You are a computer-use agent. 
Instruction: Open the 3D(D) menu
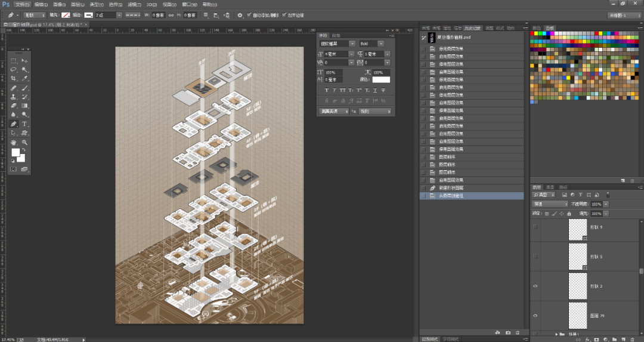pyautogui.click(x=151, y=5)
